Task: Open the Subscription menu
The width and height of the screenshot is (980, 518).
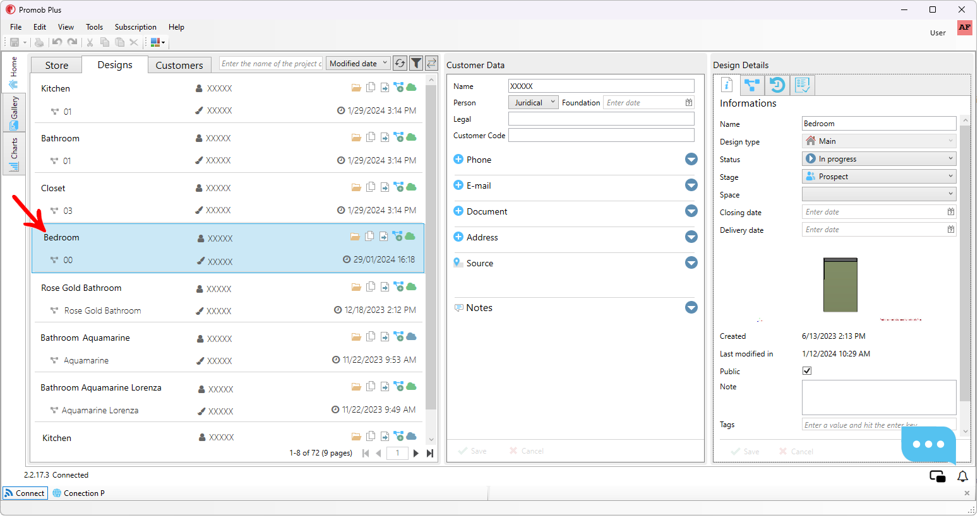Action: tap(136, 27)
